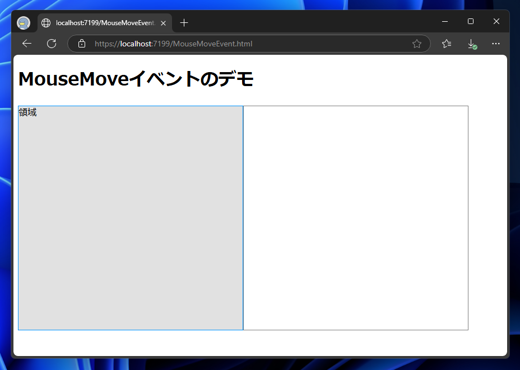Minimize the browser window

(x=445, y=21)
